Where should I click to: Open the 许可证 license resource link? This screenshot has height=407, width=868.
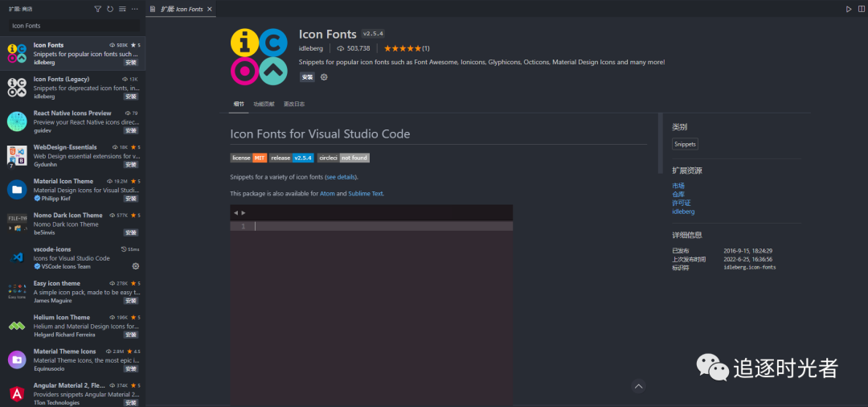[x=682, y=203]
